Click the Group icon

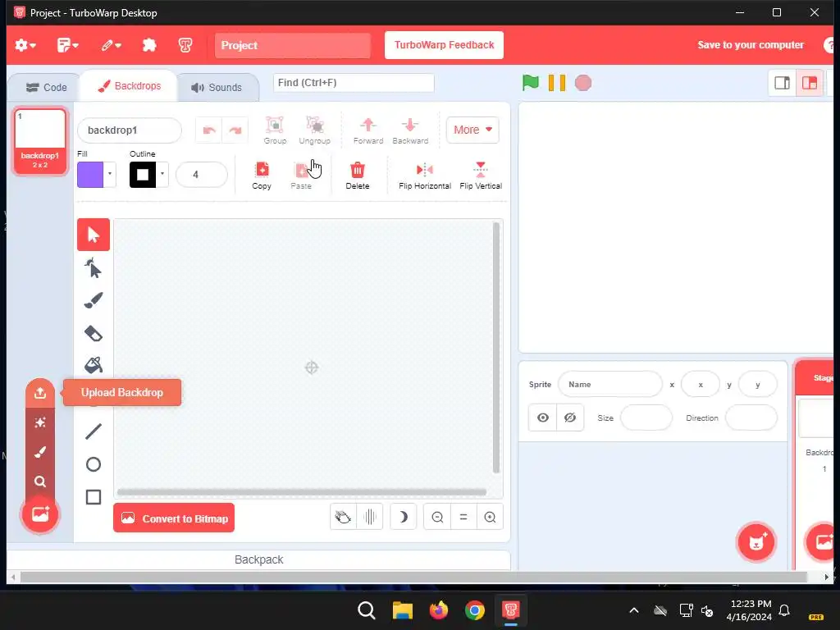pos(275,130)
